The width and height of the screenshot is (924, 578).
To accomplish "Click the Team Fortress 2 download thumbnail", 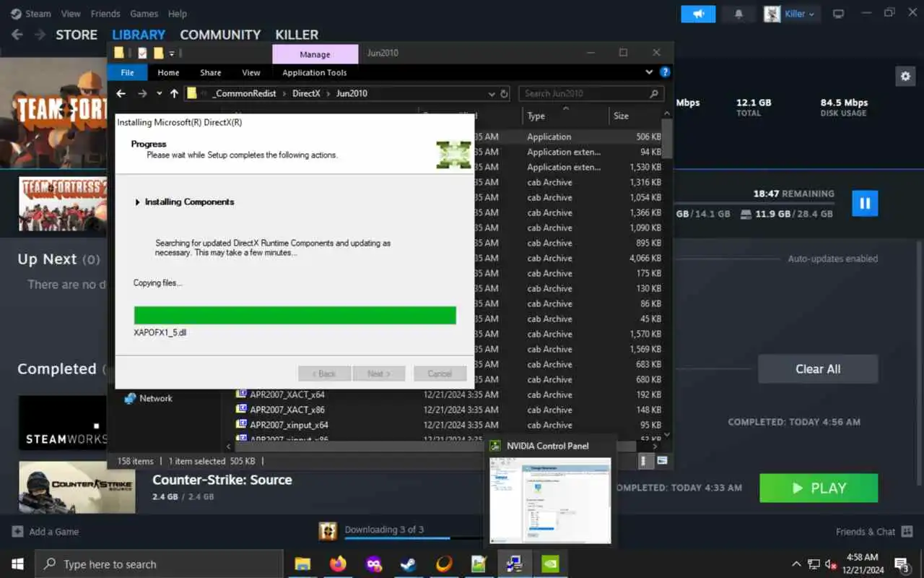I will (64, 204).
